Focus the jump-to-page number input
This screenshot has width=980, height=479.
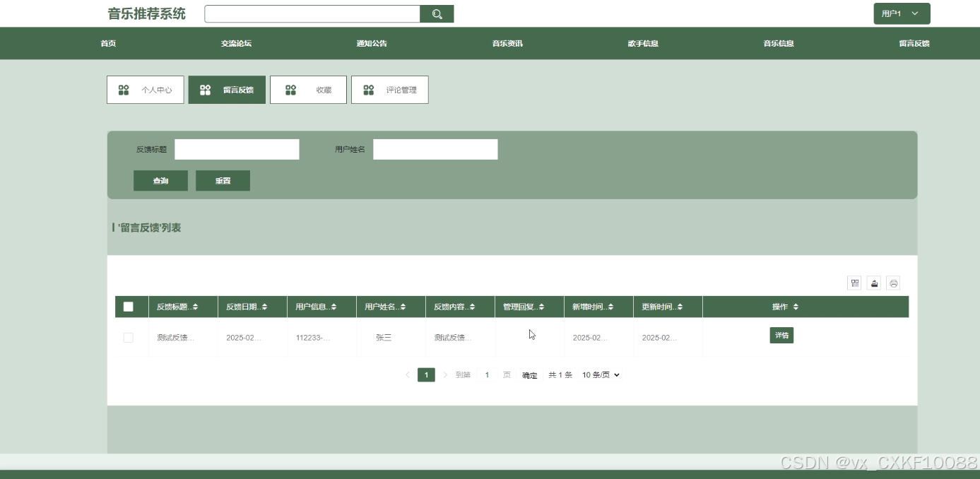click(487, 375)
